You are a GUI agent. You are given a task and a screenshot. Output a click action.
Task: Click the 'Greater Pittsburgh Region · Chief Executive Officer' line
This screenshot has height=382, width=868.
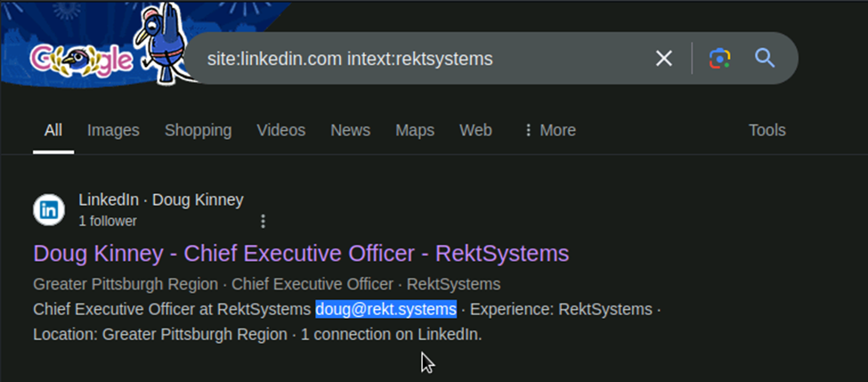pyautogui.click(x=267, y=285)
